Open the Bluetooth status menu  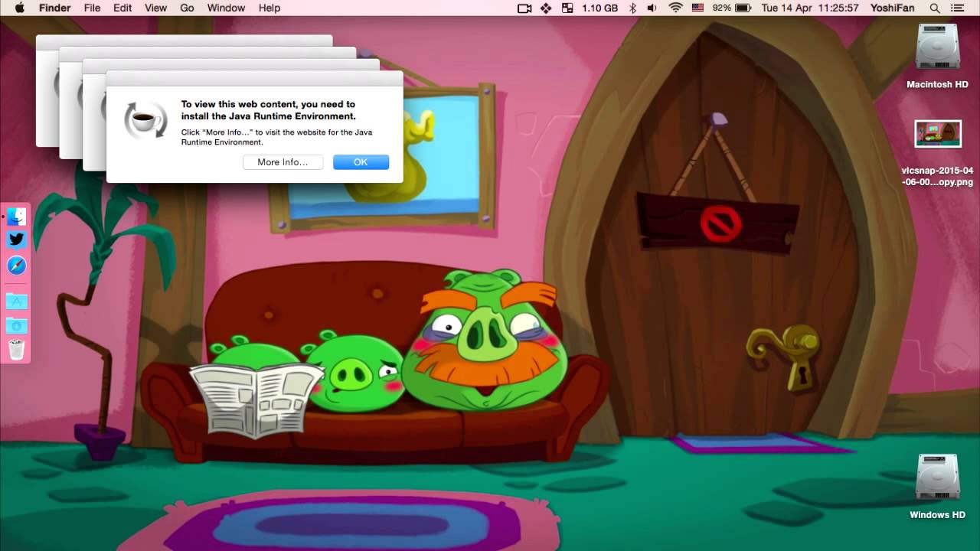pos(632,8)
